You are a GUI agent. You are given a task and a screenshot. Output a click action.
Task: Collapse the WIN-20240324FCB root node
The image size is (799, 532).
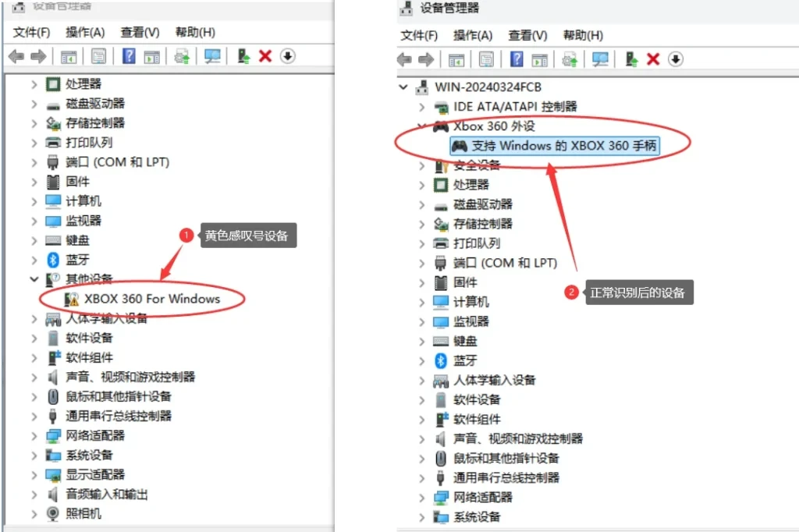403,87
